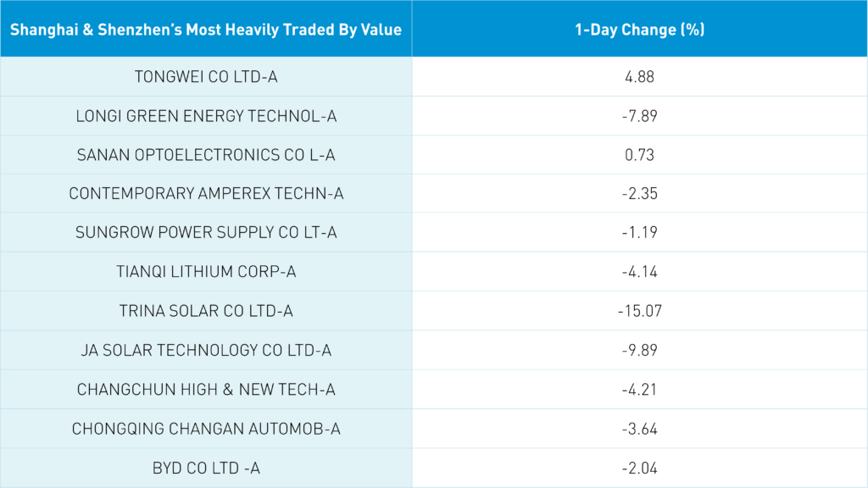Select Trina Solar's -15.07 change value
Screen dimensions: 868x488
tap(640, 311)
